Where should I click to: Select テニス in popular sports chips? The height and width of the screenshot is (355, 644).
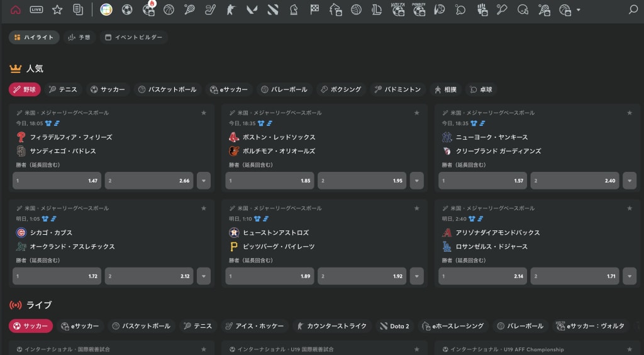[x=64, y=89]
